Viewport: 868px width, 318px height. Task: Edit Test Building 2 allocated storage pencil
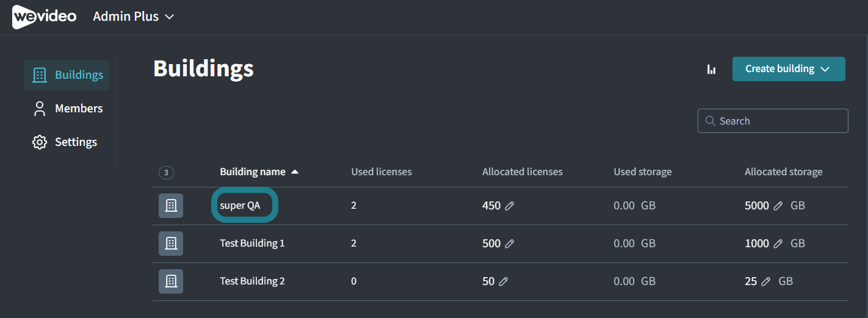click(766, 282)
